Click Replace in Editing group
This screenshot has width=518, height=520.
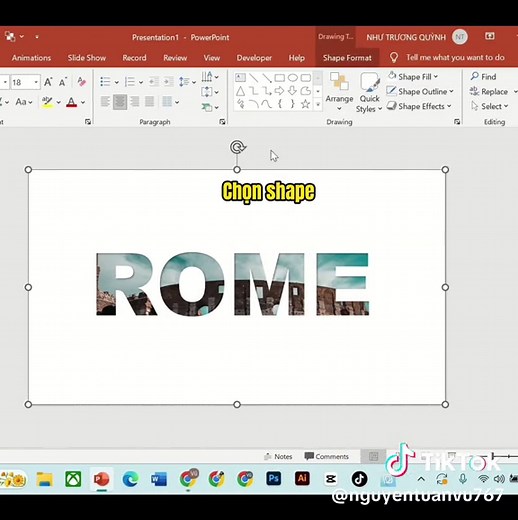coord(489,91)
